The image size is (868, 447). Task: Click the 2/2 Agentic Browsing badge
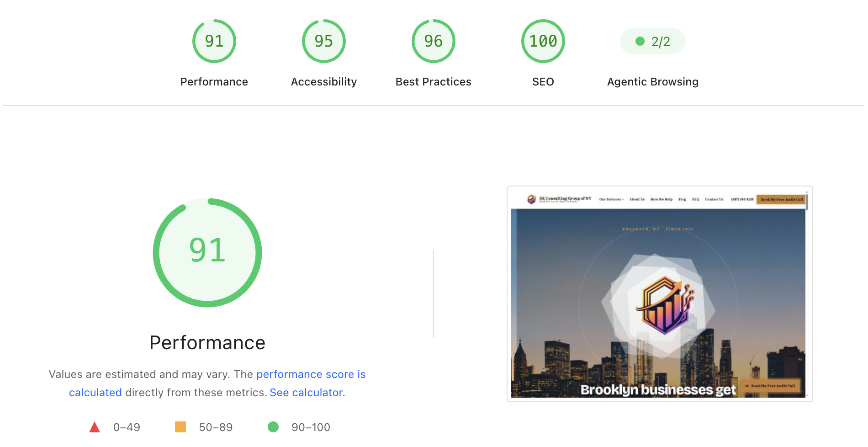[x=653, y=42]
